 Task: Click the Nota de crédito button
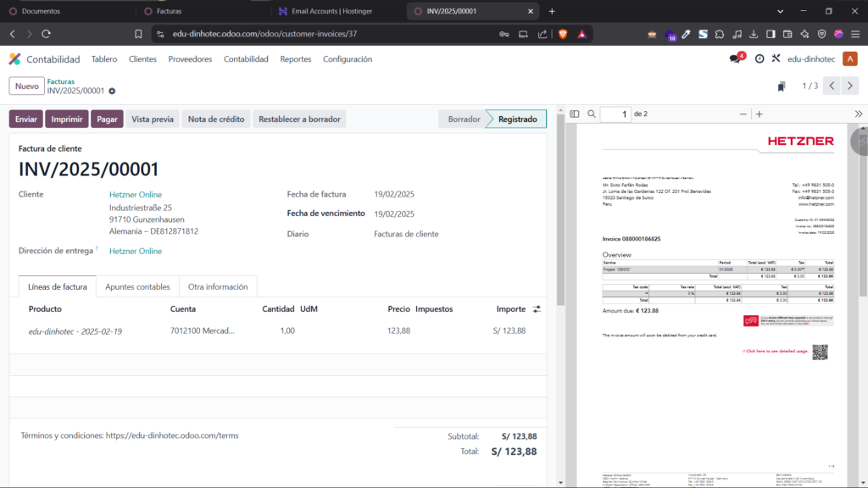click(216, 119)
